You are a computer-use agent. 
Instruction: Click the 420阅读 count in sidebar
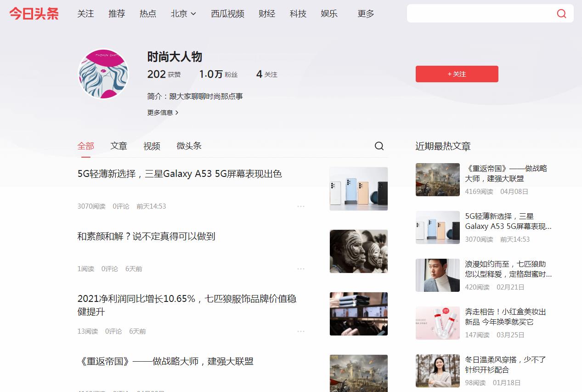(477, 287)
